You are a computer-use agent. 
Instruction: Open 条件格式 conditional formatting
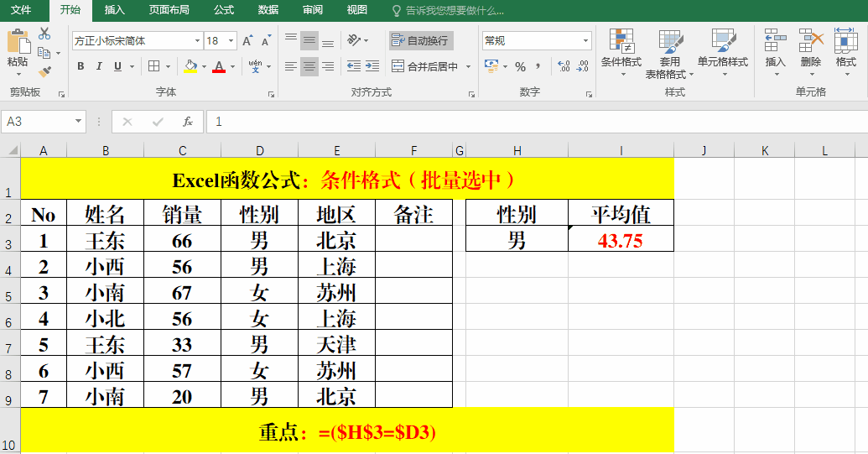[x=621, y=53]
